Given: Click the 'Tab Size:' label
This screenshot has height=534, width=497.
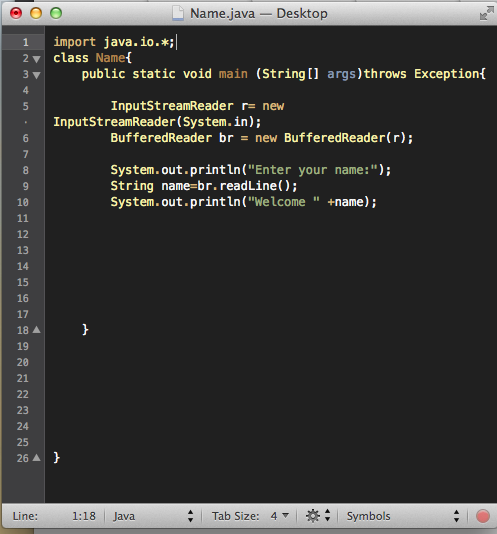Looking at the screenshot, I should (x=235, y=516).
